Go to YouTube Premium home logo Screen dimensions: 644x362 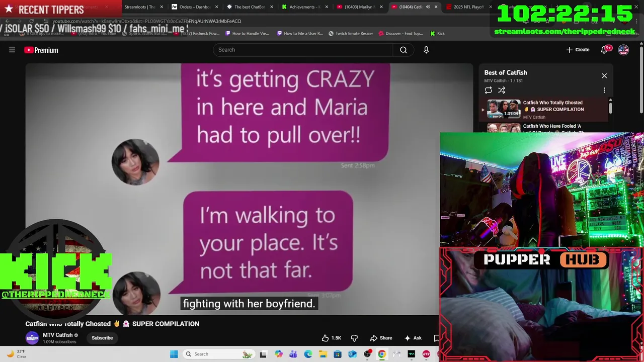(41, 50)
